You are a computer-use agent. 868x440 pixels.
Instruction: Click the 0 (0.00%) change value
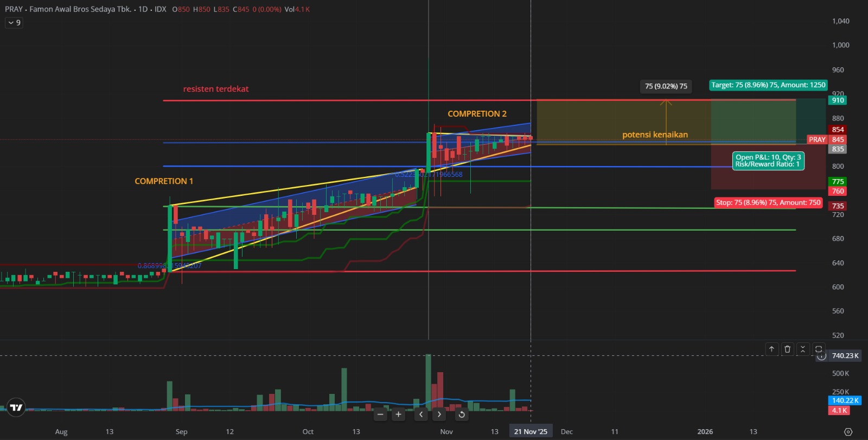click(x=267, y=9)
